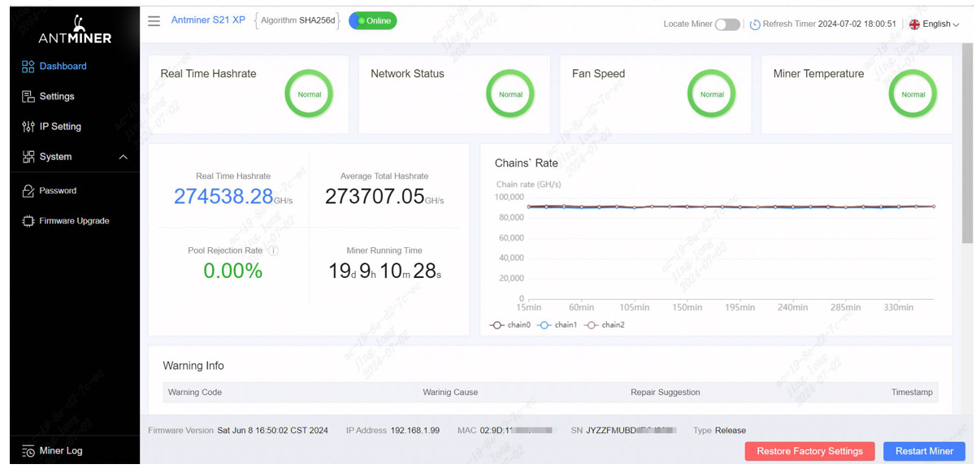The width and height of the screenshot is (980, 473).
Task: Click the Real Time Hashrate Normal indicator
Action: 309,94
